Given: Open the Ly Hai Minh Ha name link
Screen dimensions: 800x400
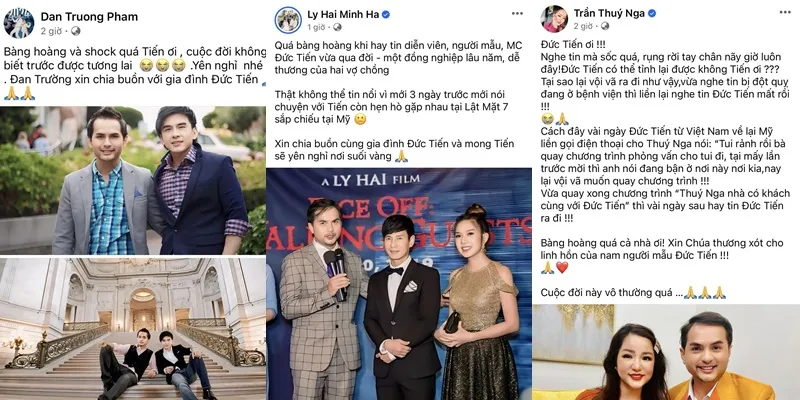Looking at the screenshot, I should (x=343, y=14).
